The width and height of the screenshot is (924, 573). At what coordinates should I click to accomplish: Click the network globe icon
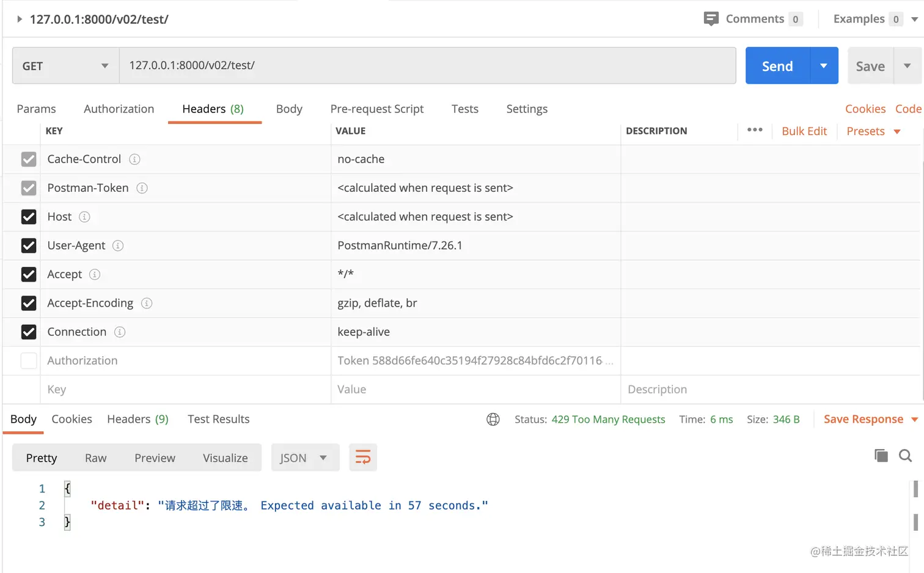click(x=493, y=419)
